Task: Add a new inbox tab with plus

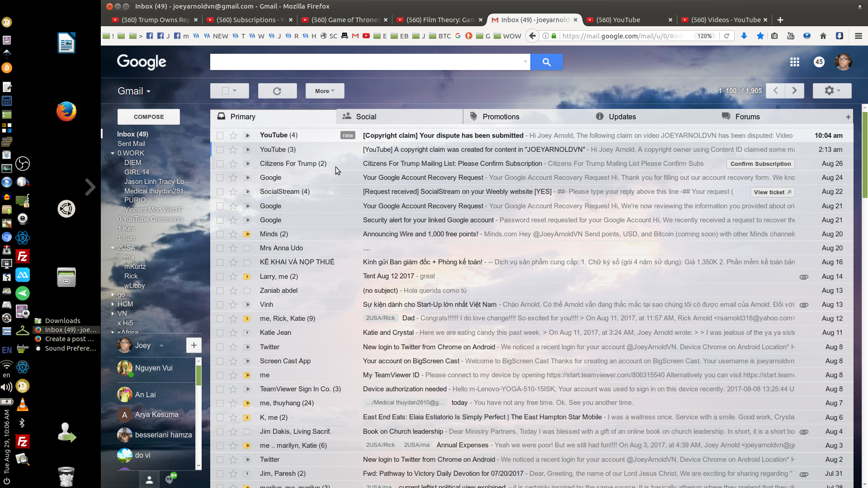Action: click(848, 117)
